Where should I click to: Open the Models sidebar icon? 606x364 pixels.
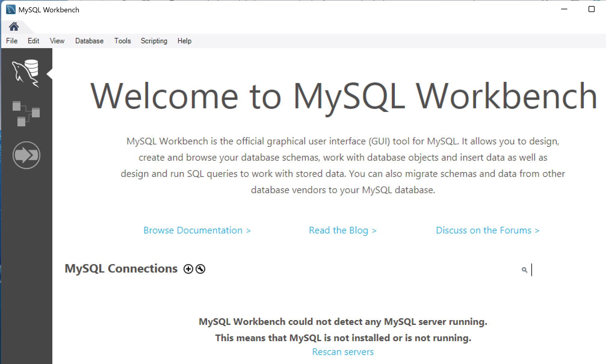tap(26, 114)
